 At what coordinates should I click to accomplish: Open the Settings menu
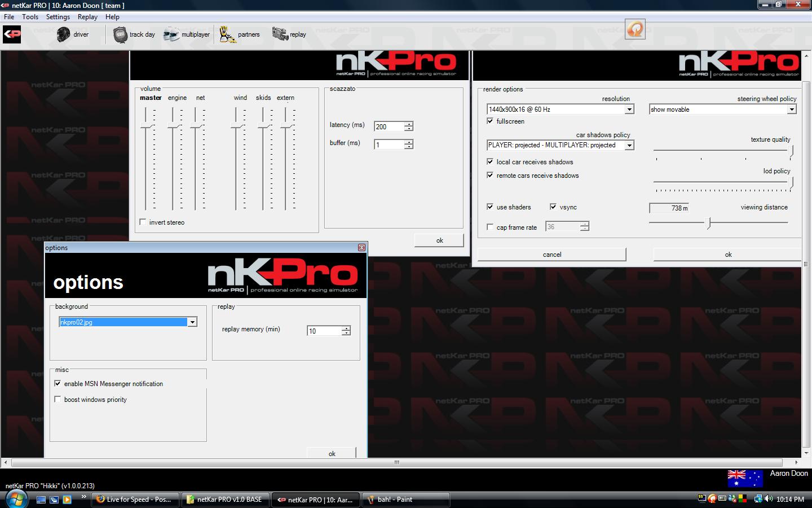coord(58,17)
